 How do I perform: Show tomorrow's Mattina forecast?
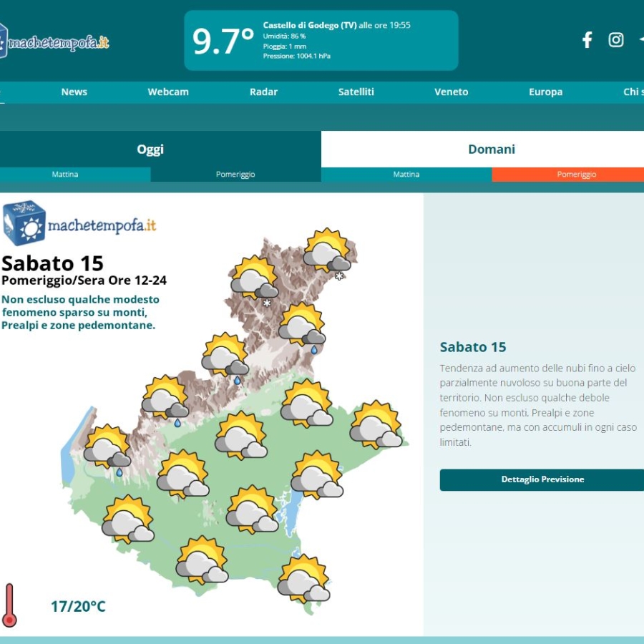pyautogui.click(x=406, y=175)
